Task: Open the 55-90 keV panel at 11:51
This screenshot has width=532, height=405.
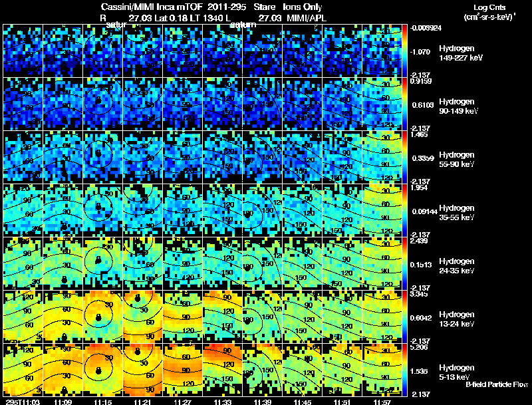Action: point(342,158)
